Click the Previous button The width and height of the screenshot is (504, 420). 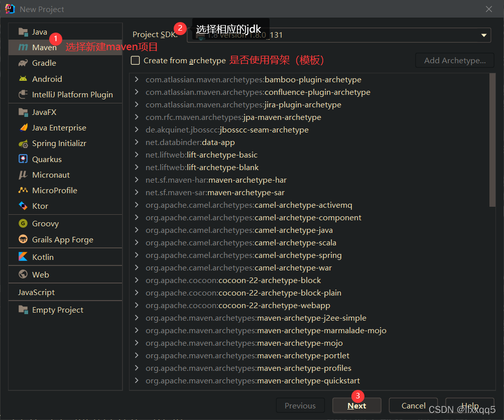tap(300, 405)
